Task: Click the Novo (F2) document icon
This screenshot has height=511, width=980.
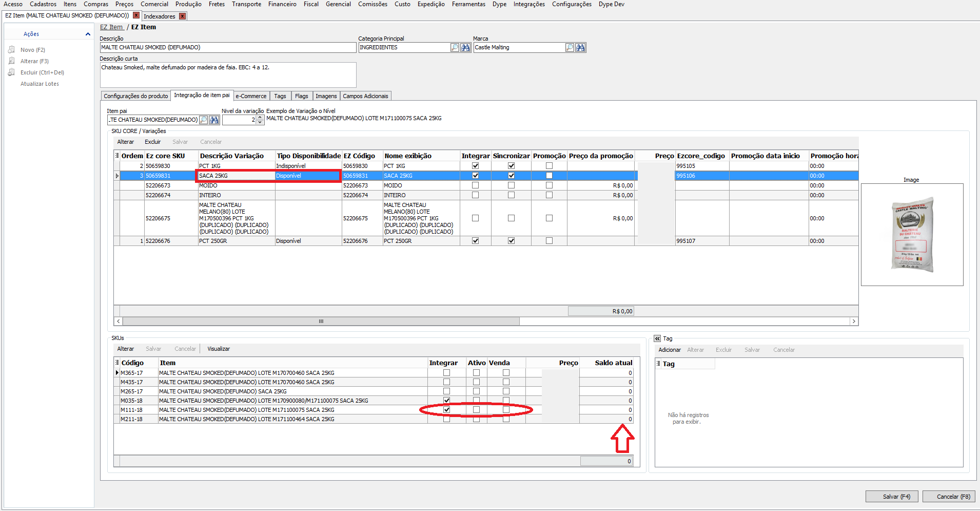Action: coord(11,50)
